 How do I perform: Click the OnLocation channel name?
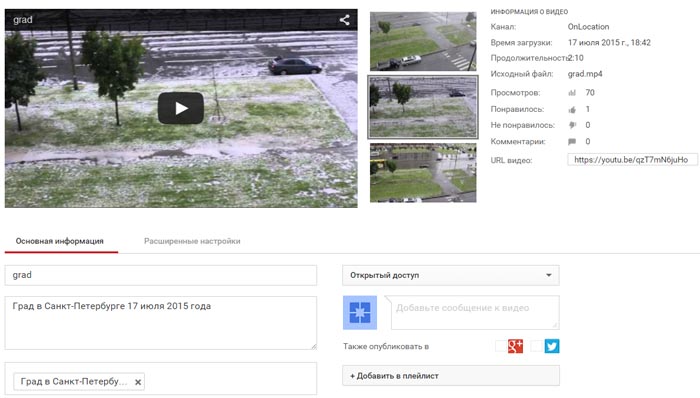click(x=588, y=27)
